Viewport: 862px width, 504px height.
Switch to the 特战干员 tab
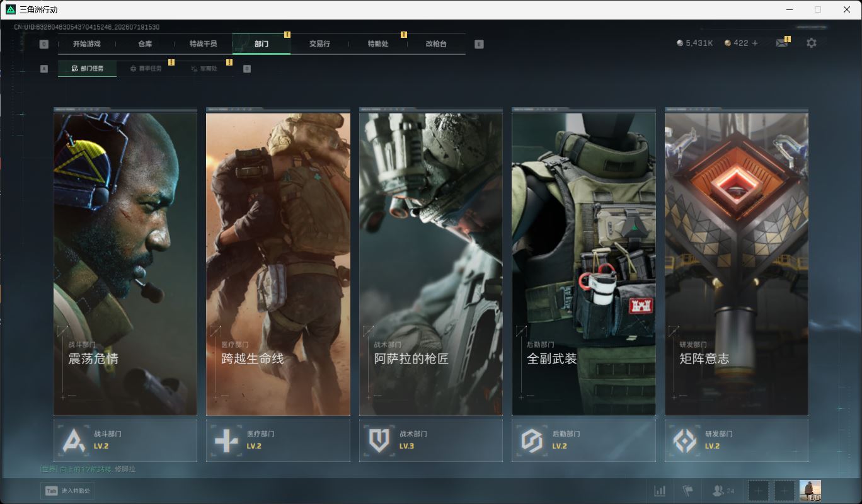pos(203,44)
